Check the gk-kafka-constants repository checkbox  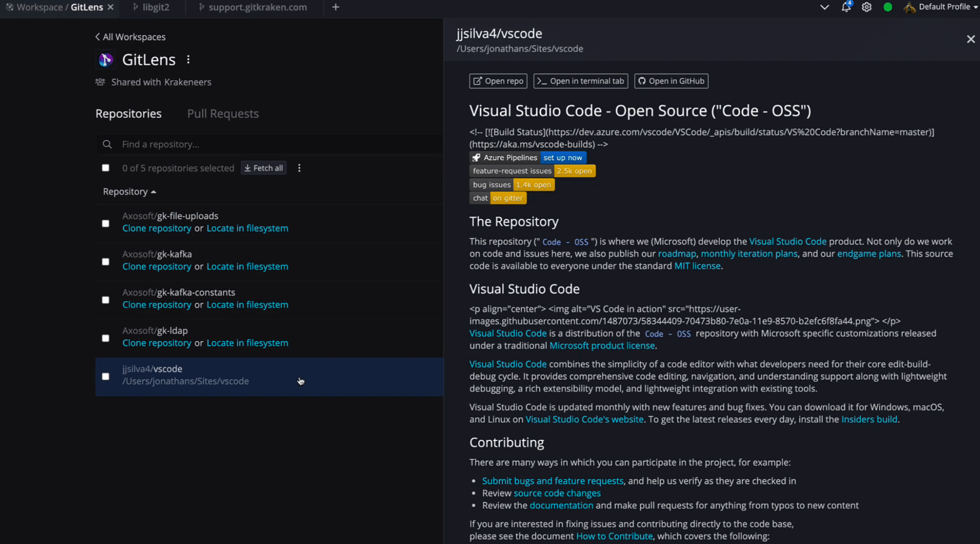[x=105, y=300]
